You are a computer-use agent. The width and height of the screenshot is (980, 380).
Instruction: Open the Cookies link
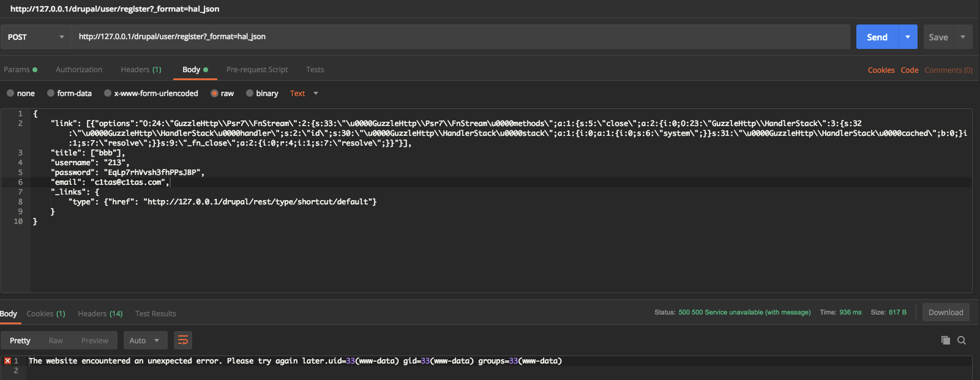tap(881, 70)
